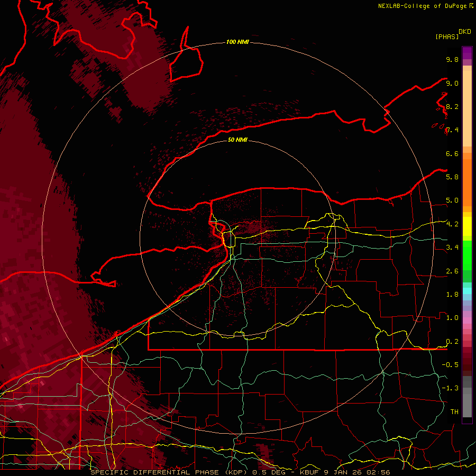Screen dimensions: 476x476
Task: Click the 1.0 colorbar scale value
Action: tap(452, 318)
